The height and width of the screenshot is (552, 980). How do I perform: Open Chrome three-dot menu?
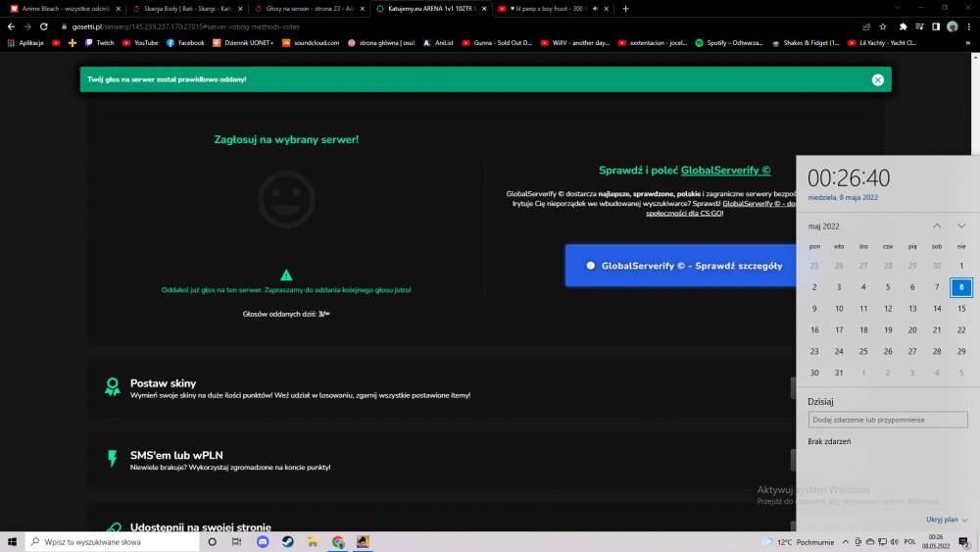point(969,26)
